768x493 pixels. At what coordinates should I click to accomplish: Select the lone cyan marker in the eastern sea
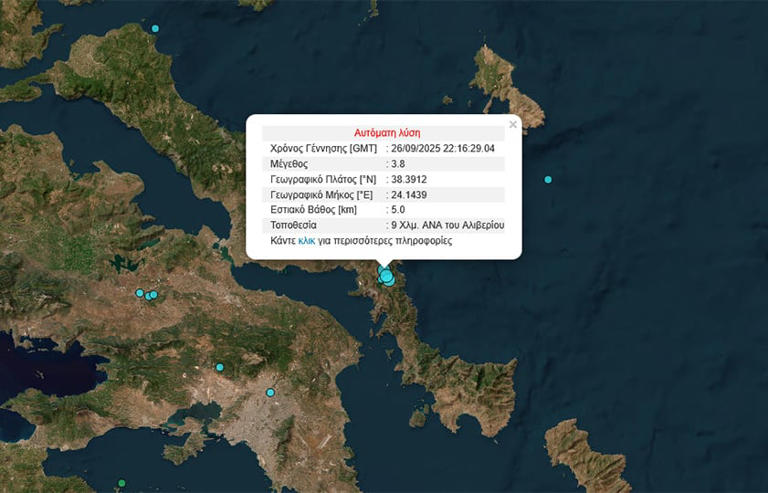548,179
